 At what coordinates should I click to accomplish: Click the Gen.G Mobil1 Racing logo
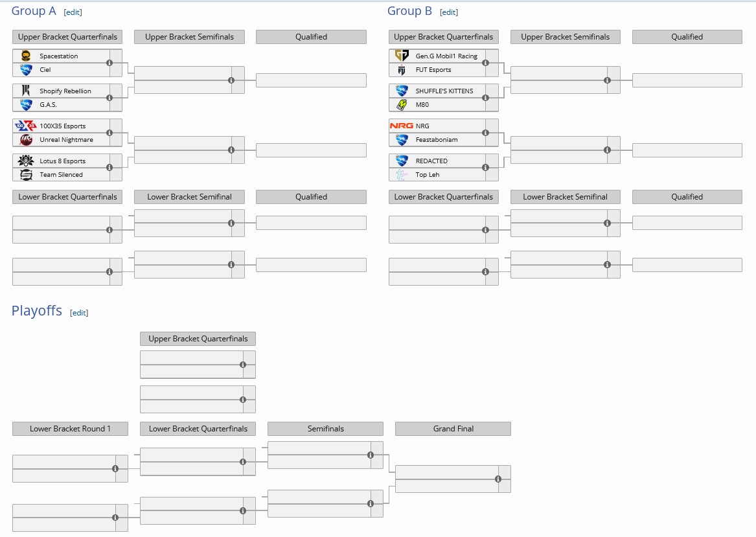[x=402, y=56]
